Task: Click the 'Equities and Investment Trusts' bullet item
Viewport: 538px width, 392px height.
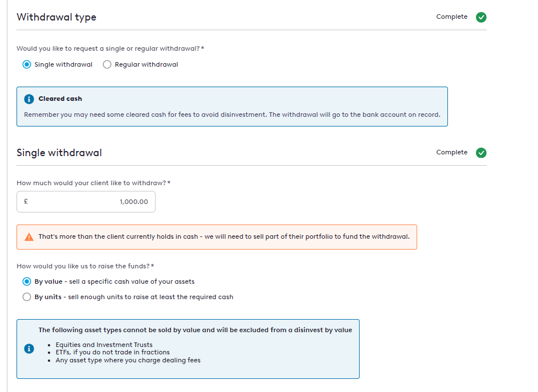Action: (x=104, y=345)
